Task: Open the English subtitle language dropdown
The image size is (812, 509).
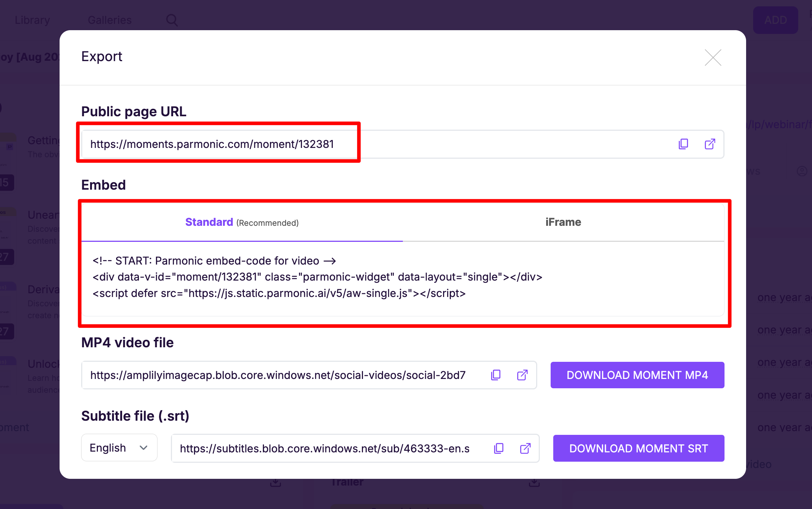Action: tap(119, 448)
